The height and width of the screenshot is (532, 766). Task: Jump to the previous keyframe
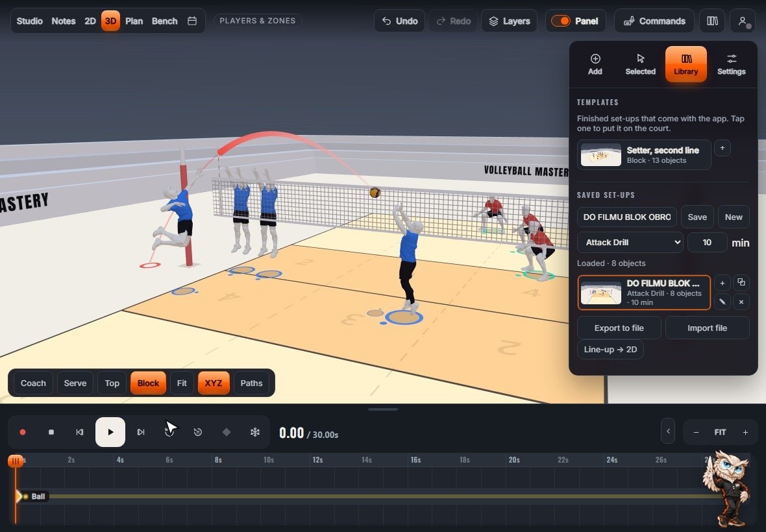(x=80, y=432)
